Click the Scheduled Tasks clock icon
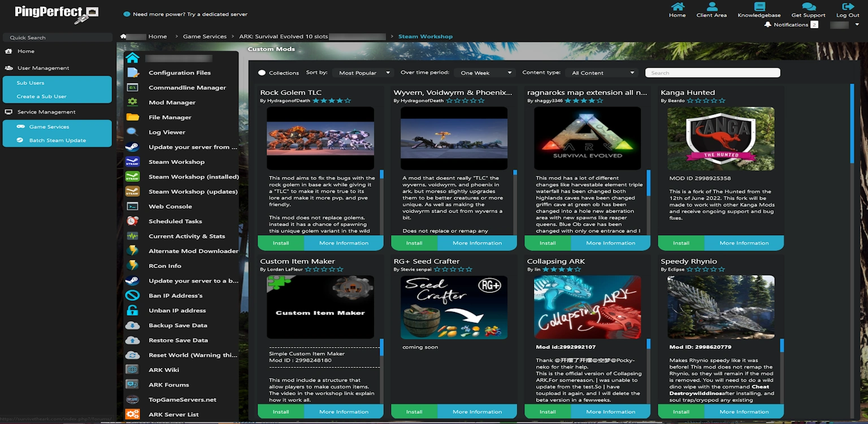868x424 pixels. tap(133, 221)
